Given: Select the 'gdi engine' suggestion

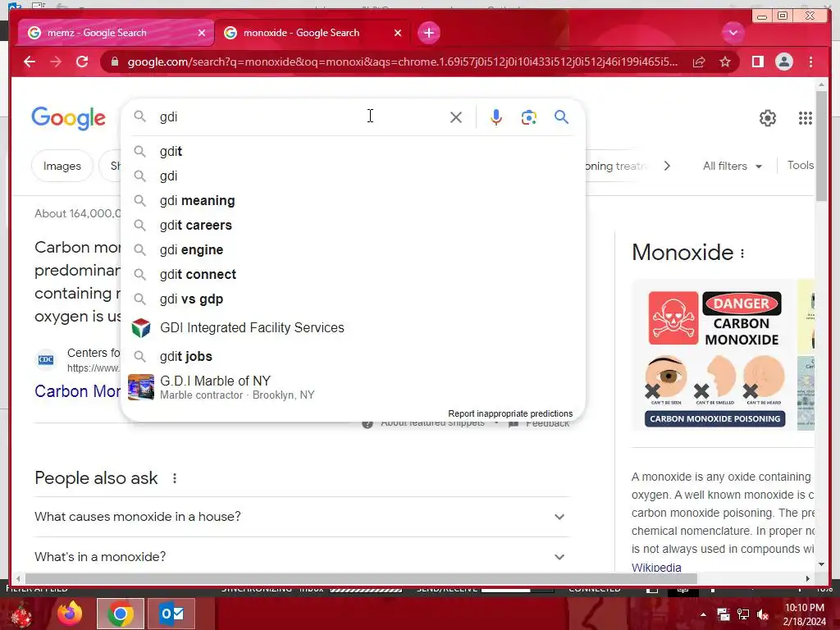Looking at the screenshot, I should click(353, 250).
